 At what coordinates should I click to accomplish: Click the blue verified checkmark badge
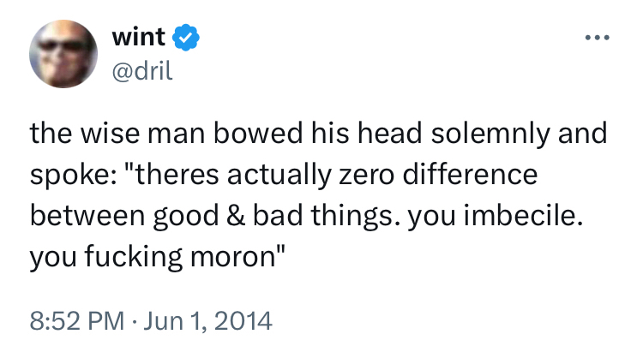point(186,37)
